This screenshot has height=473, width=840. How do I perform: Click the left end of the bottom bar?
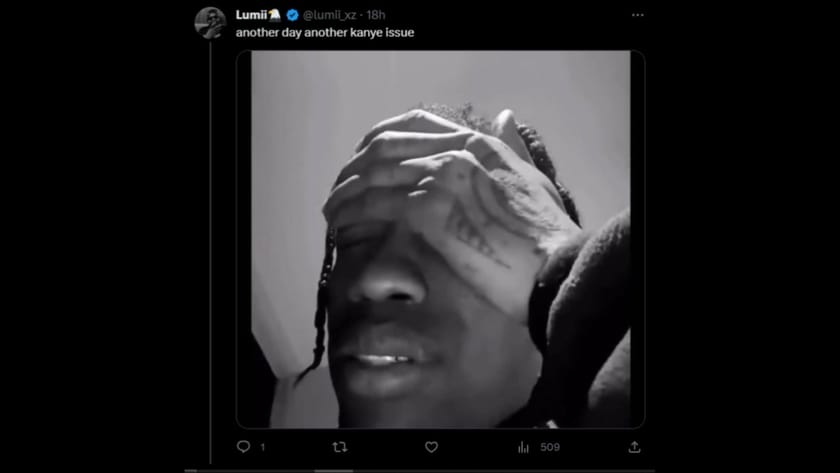pyautogui.click(x=191, y=471)
